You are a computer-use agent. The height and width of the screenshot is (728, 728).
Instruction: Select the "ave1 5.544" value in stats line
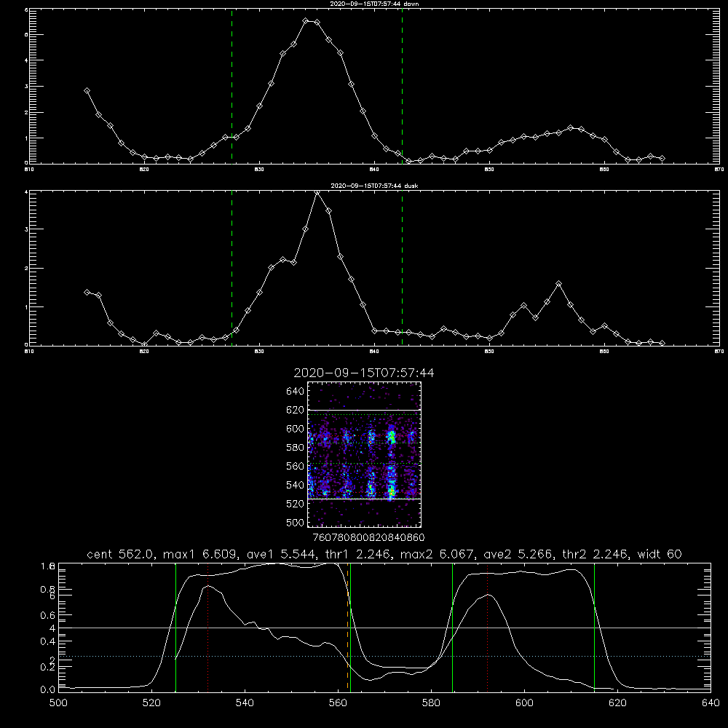281,554
